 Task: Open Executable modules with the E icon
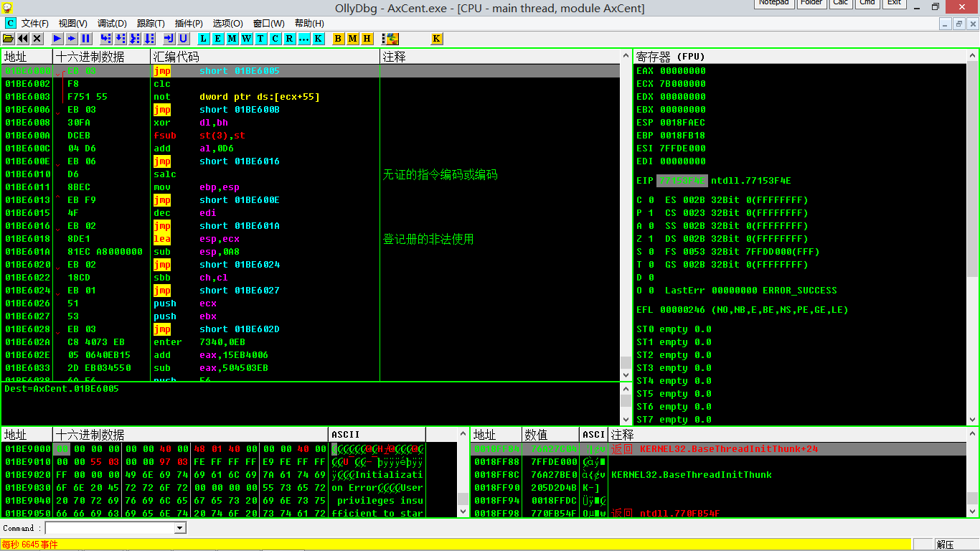218,38
